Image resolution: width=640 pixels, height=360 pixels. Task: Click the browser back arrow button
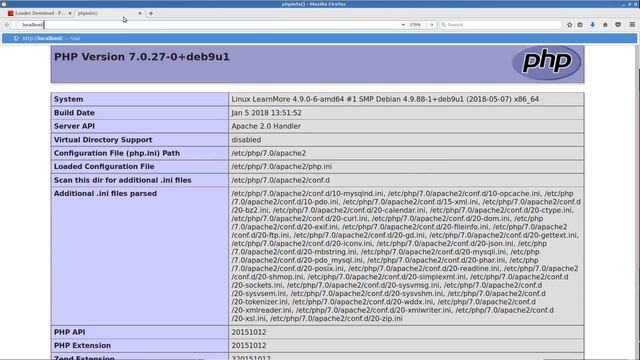pyautogui.click(x=7, y=25)
